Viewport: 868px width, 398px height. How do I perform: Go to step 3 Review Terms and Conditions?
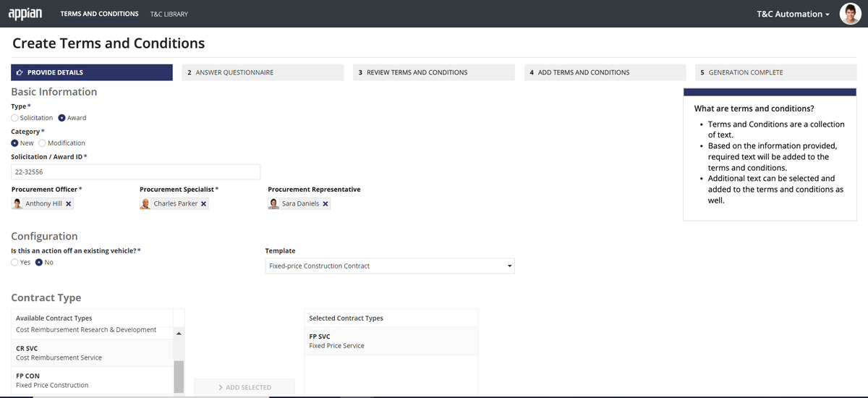(x=434, y=72)
